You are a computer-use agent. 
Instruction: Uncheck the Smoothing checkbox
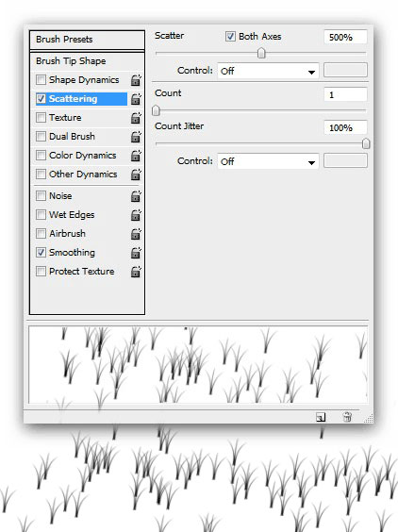41,253
